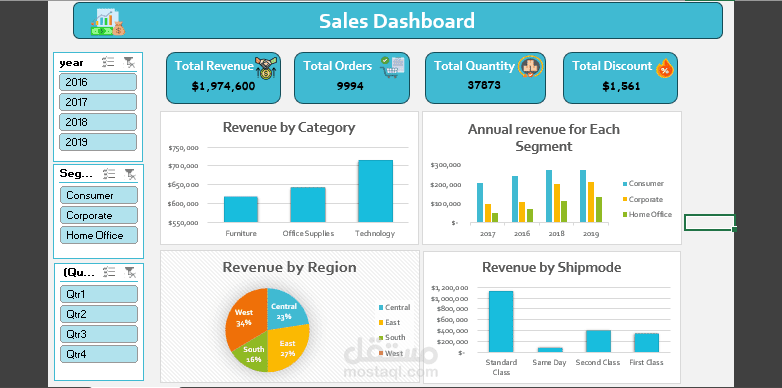Click the handshake icon on Total Revenue
This screenshot has height=388, width=782.
click(x=266, y=68)
